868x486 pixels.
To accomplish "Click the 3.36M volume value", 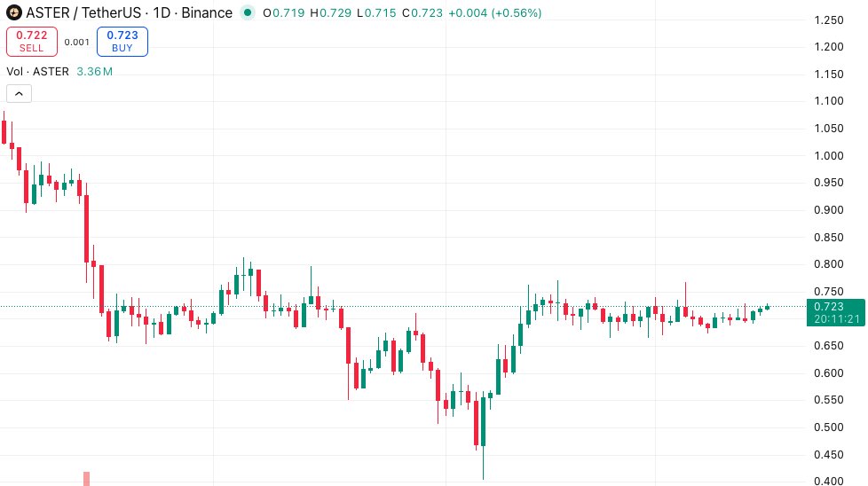I will (95, 71).
